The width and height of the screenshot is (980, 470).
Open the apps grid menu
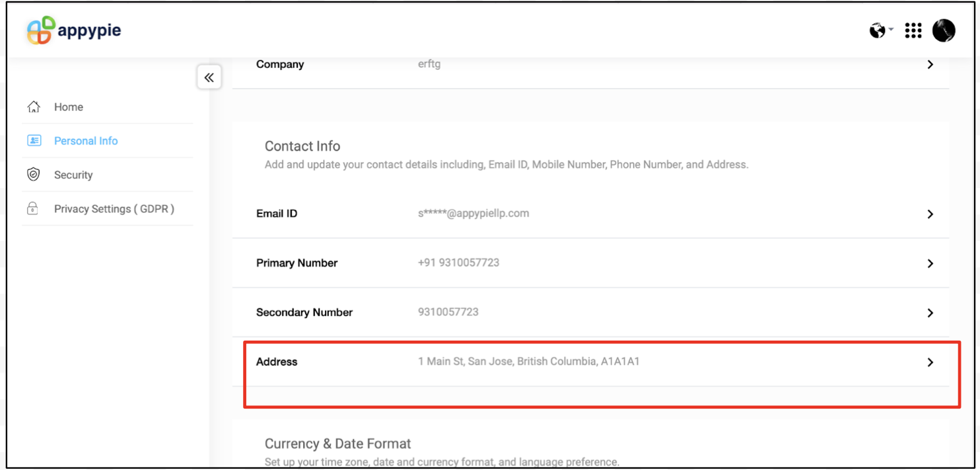(913, 31)
